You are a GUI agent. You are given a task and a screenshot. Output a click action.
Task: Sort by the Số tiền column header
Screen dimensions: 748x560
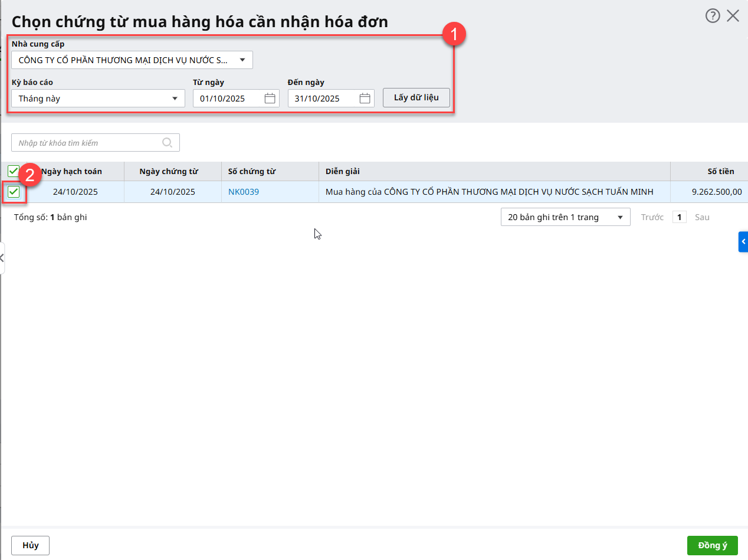720,171
